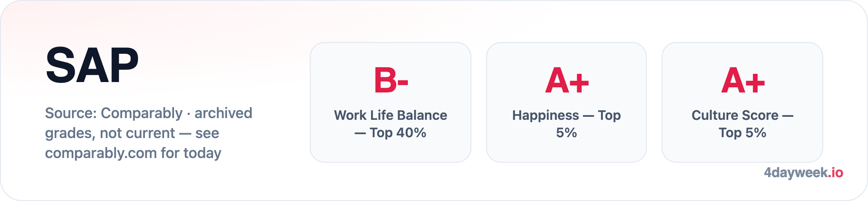868x201 pixels.
Task: Click the red .io in the logo
Action: coord(835,173)
